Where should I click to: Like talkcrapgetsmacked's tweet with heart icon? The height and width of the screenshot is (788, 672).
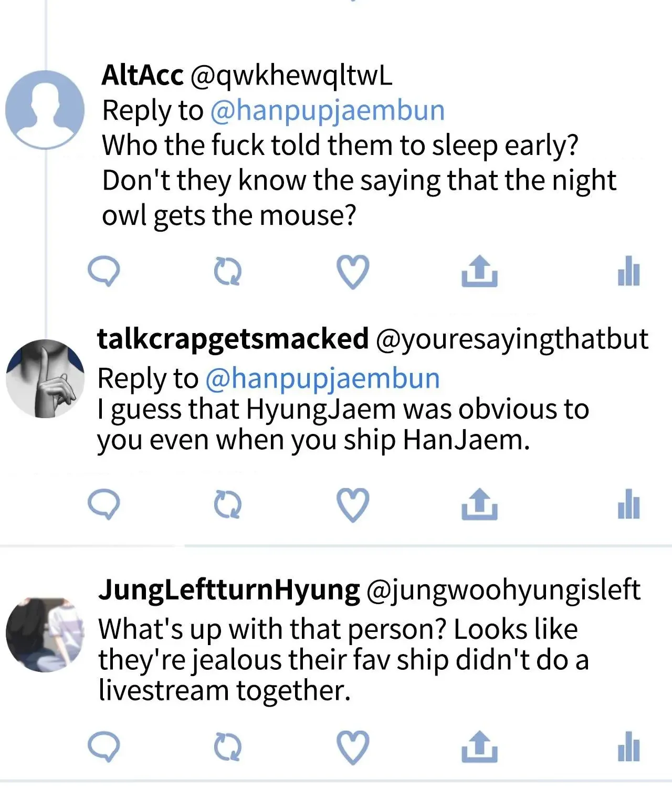tap(352, 505)
